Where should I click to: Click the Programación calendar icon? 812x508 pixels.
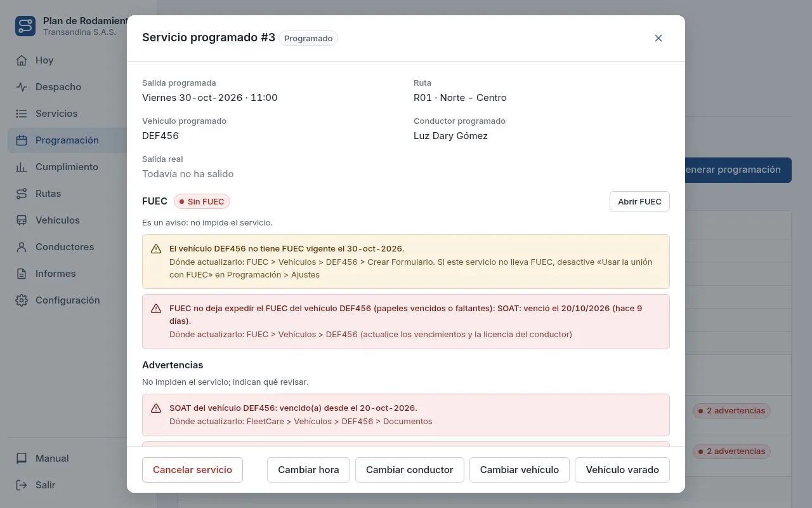coord(22,140)
